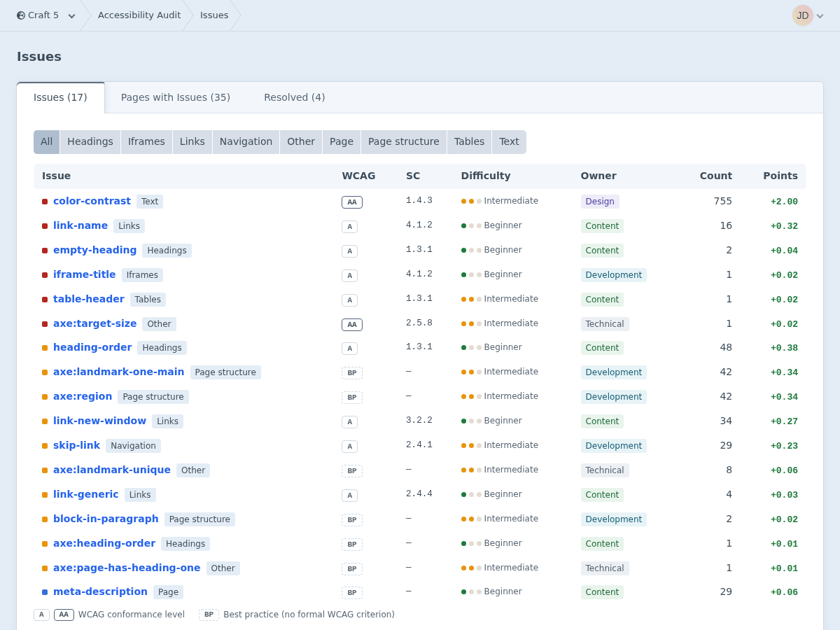Open the axe:landmark-one-main issue

tap(119, 372)
